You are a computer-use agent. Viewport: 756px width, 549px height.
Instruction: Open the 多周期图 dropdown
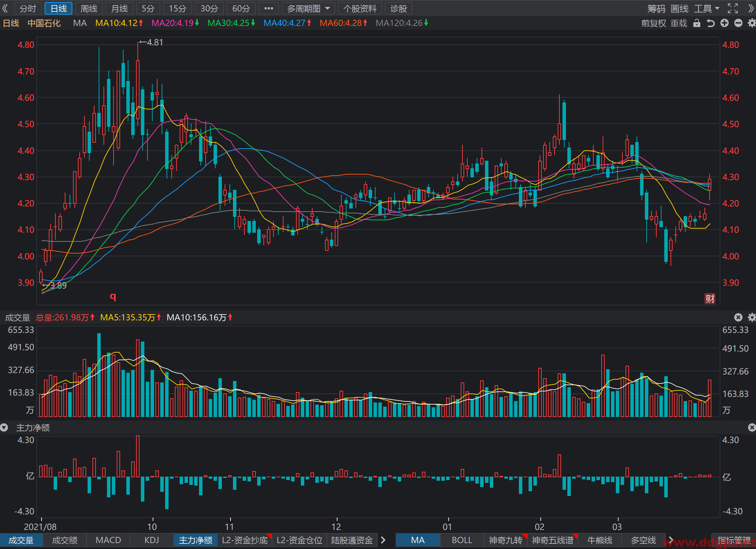[308, 8]
